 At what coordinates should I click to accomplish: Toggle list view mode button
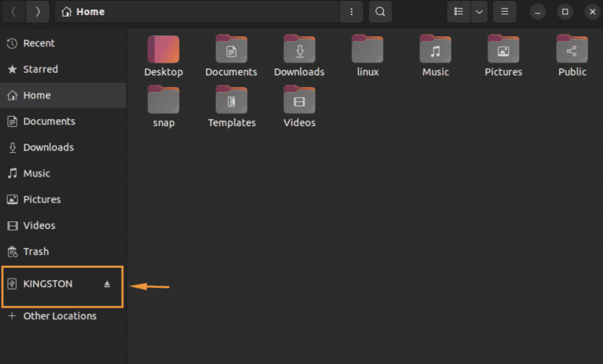[x=459, y=12]
